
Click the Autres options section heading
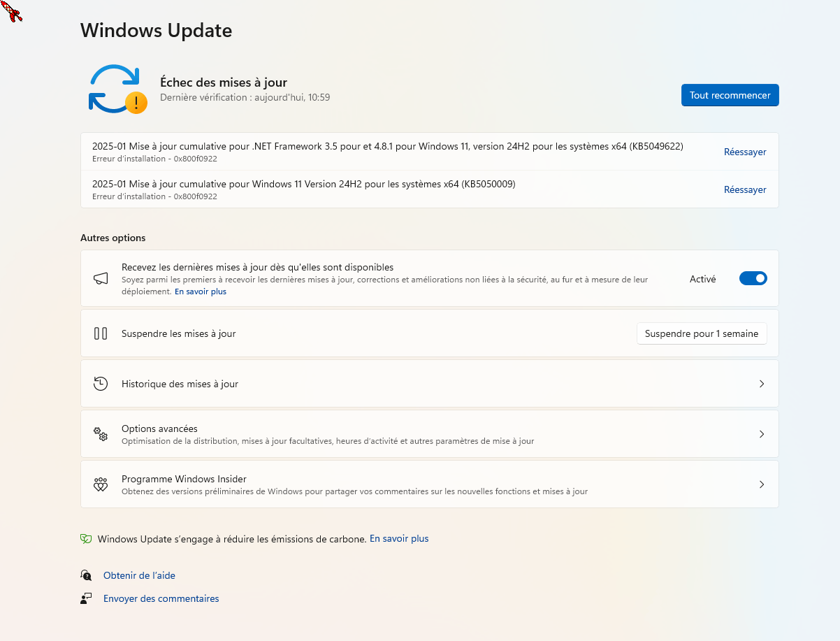point(113,238)
